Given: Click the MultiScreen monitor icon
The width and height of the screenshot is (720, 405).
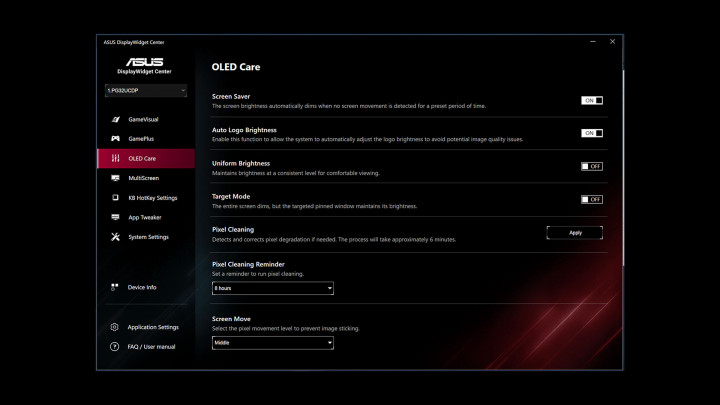Looking at the screenshot, I should pyautogui.click(x=115, y=178).
